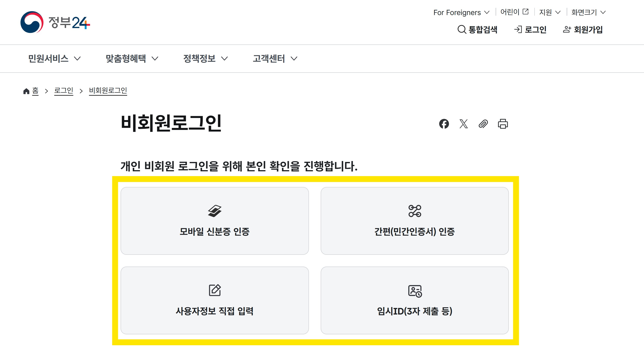This screenshot has height=357, width=644.
Task: Click the 통합검색 search icon
Action: pyautogui.click(x=461, y=29)
